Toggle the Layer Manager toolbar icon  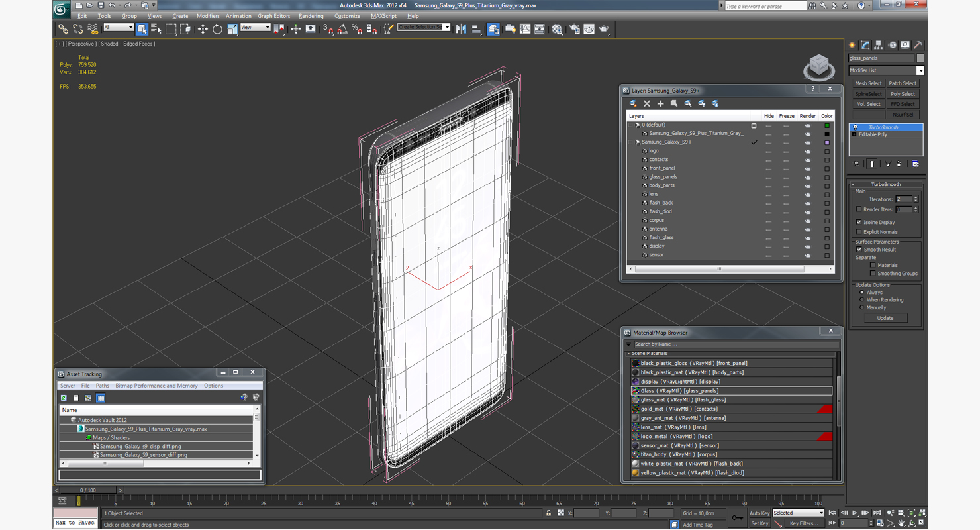point(493,29)
